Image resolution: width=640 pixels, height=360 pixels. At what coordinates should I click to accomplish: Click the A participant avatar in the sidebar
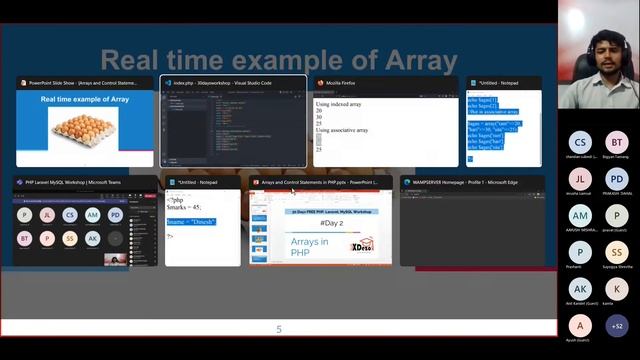pos(580,326)
